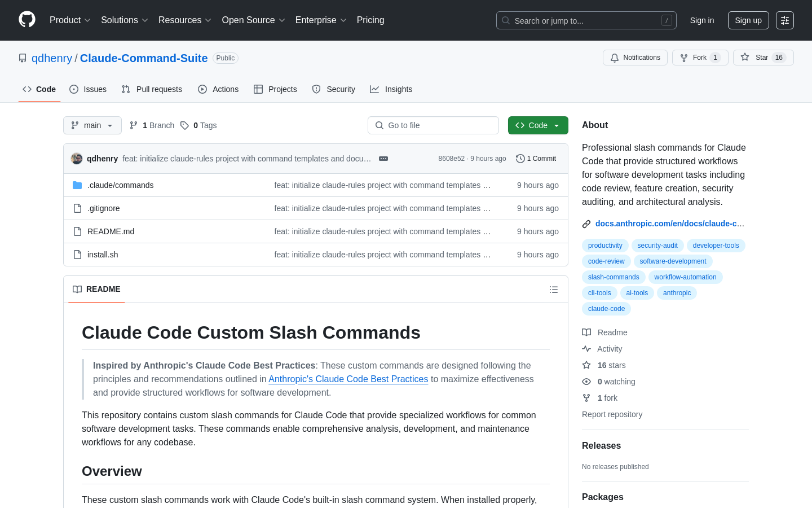Open the .gitignore file

point(103,208)
